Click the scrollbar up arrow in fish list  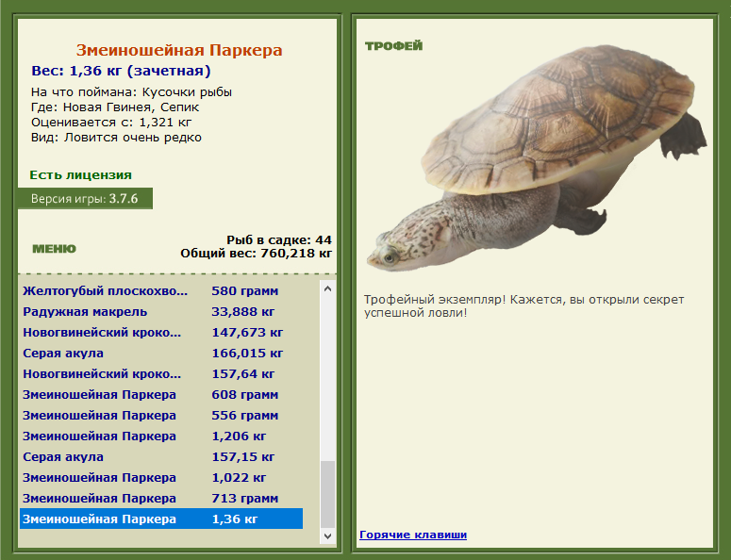click(327, 288)
